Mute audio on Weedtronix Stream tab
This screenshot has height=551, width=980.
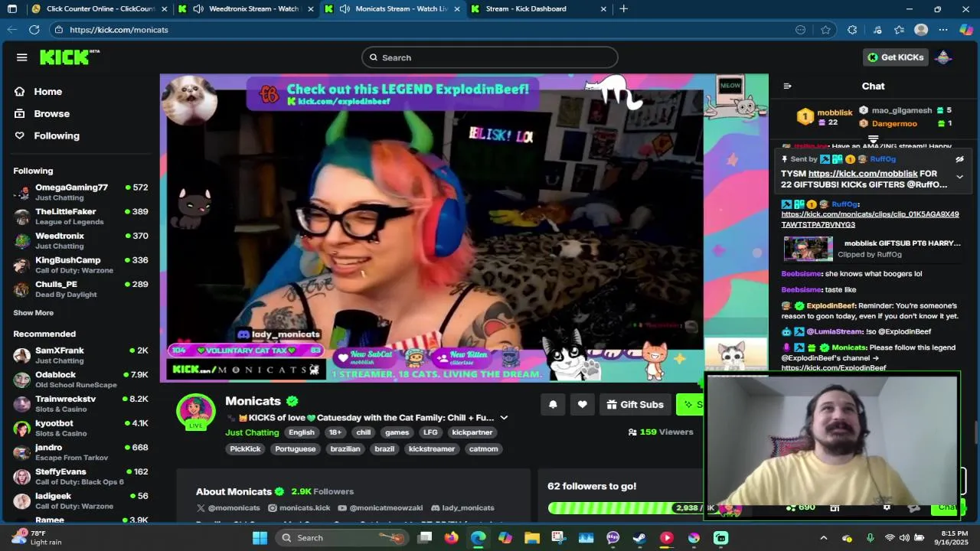click(198, 9)
